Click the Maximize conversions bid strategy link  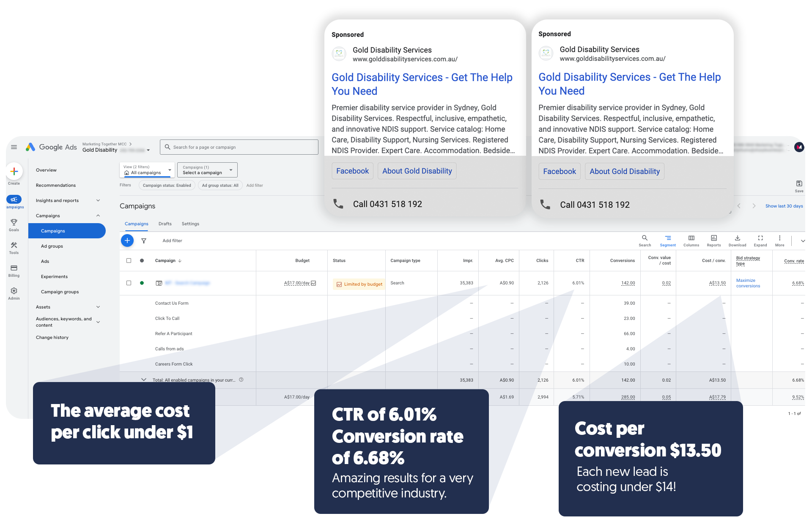click(748, 283)
